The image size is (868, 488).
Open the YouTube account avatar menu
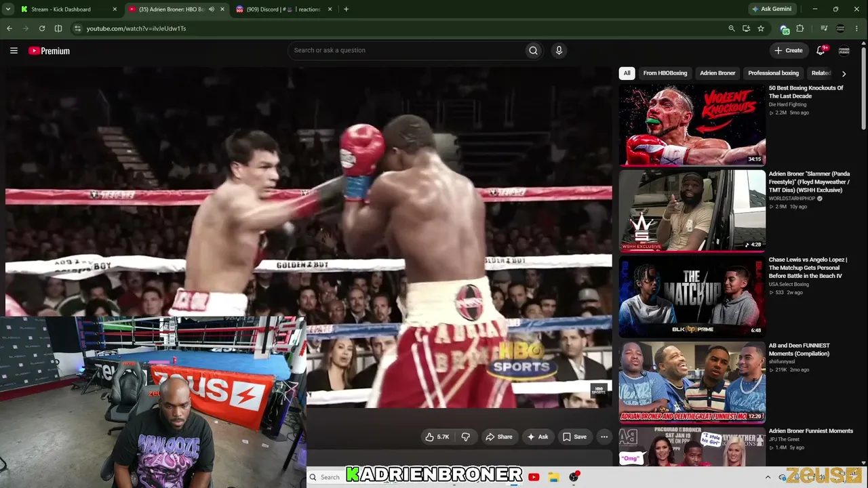click(x=844, y=50)
